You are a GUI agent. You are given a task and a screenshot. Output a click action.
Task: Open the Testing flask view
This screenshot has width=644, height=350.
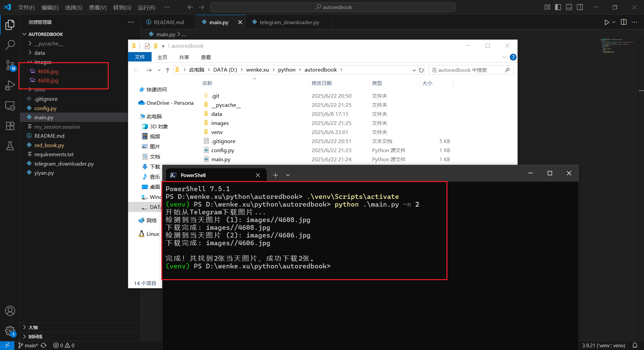click(10, 146)
